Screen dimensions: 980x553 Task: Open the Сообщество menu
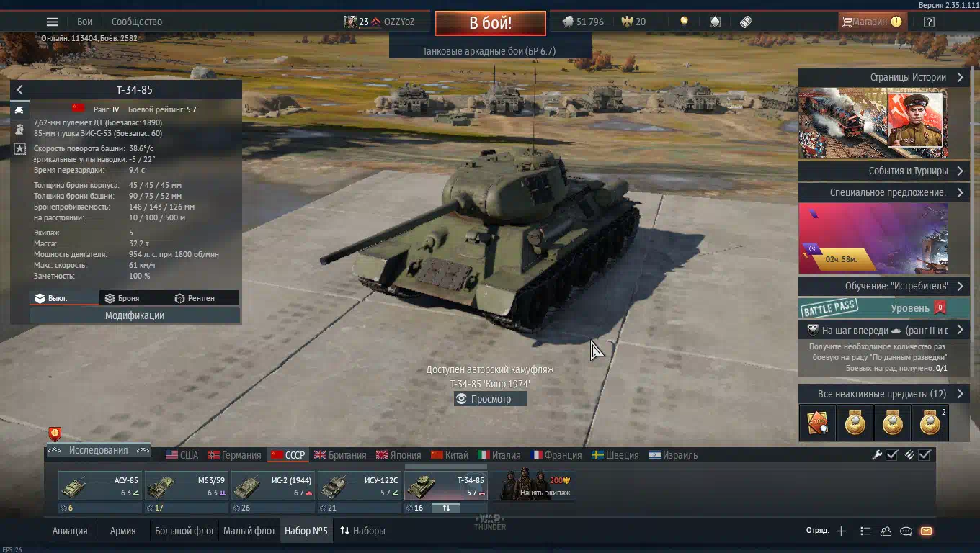(x=137, y=22)
